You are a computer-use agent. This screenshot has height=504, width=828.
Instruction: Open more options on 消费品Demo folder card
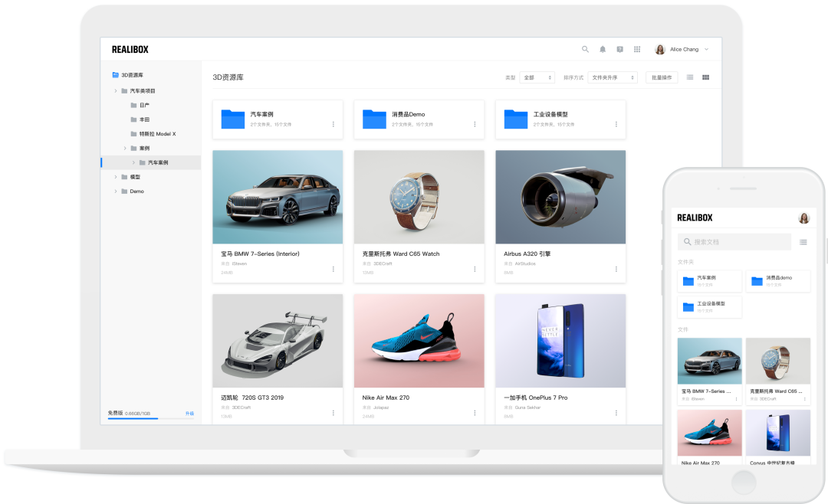click(475, 124)
